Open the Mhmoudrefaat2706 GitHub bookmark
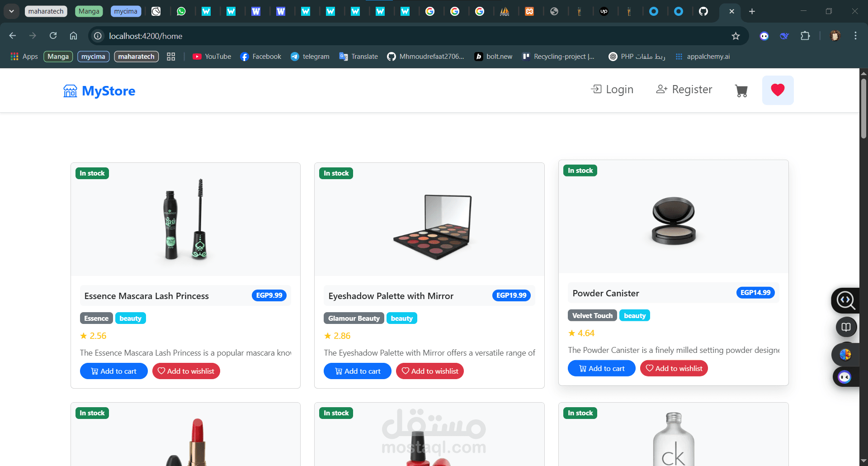Screen dimensions: 868x466 (x=426, y=57)
